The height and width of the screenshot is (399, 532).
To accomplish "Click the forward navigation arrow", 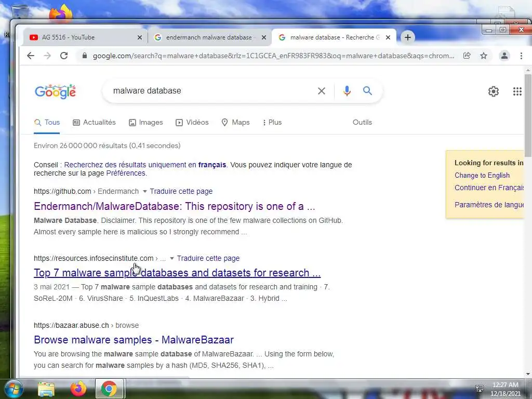I will [47, 56].
